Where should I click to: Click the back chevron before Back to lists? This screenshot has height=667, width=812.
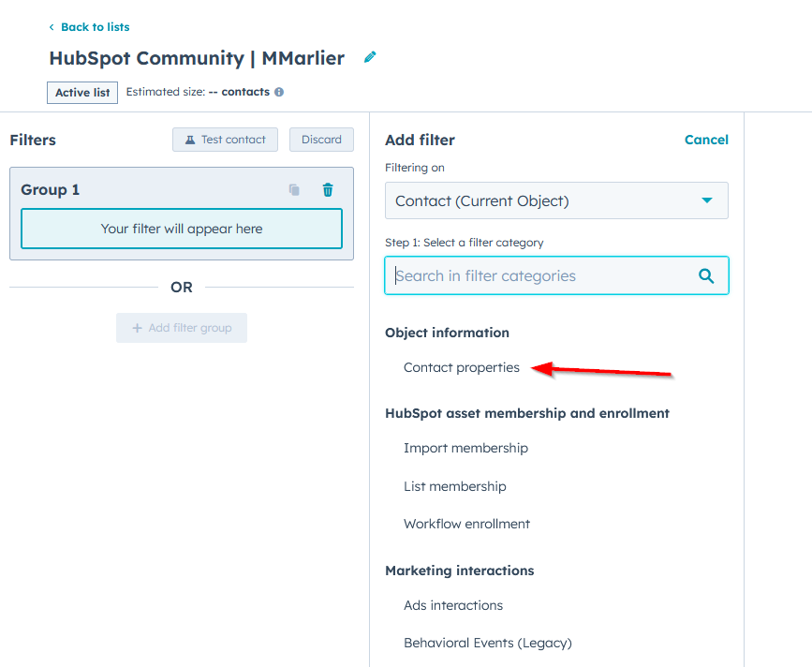pyautogui.click(x=52, y=26)
